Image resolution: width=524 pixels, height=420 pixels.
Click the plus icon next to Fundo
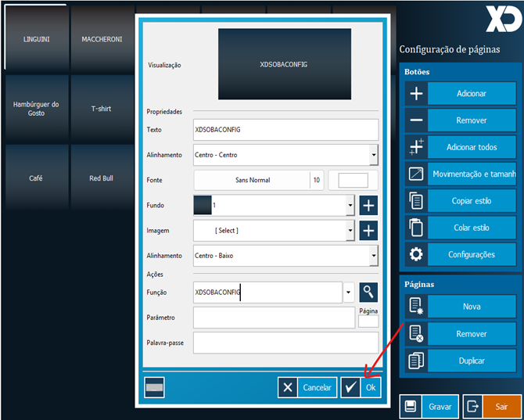(368, 206)
